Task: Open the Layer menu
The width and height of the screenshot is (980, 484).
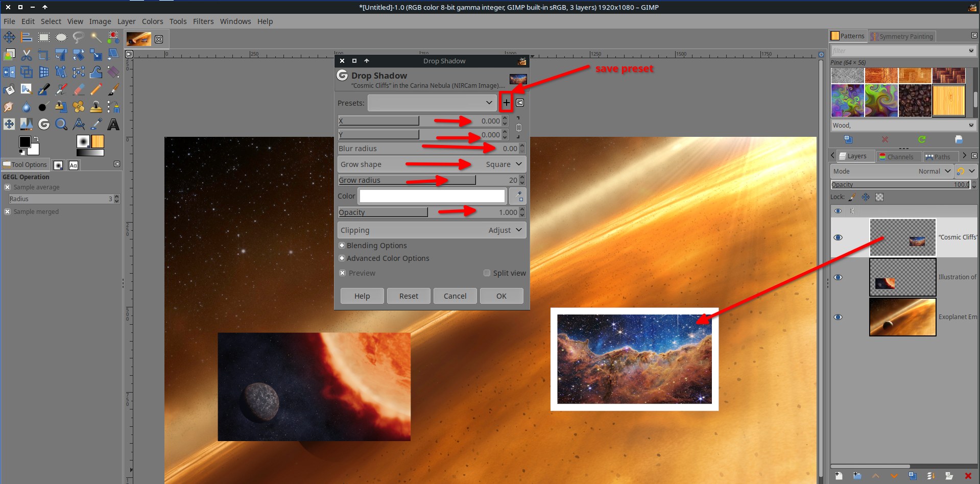Action: tap(127, 21)
